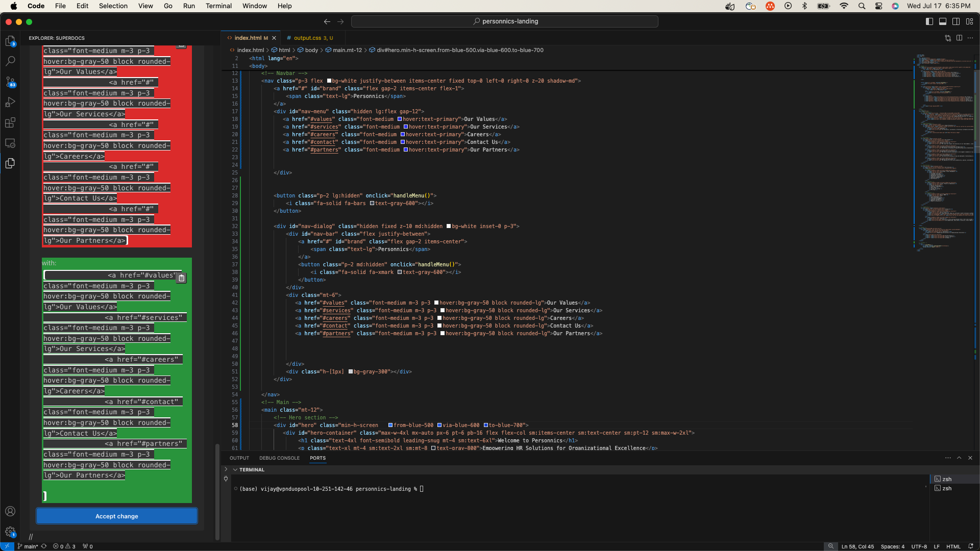Open the HTML language mode selector
Viewport: 980px width, 551px height.
pos(953,546)
